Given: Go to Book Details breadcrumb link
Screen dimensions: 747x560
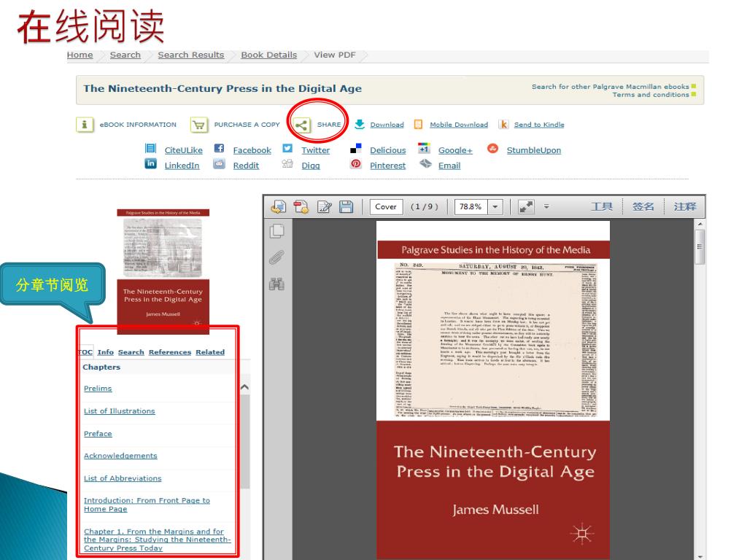Looking at the screenshot, I should (x=268, y=55).
